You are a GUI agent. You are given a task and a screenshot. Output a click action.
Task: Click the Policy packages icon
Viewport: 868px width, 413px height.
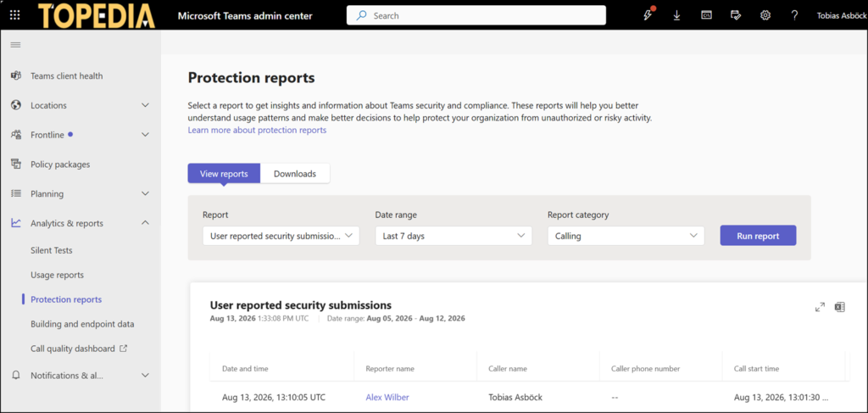pos(16,165)
